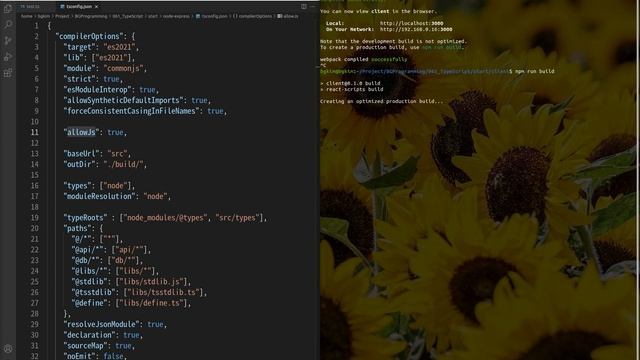Open the allowJs breadcrumb symbol
This screenshot has height=360, width=640.
point(288,16)
